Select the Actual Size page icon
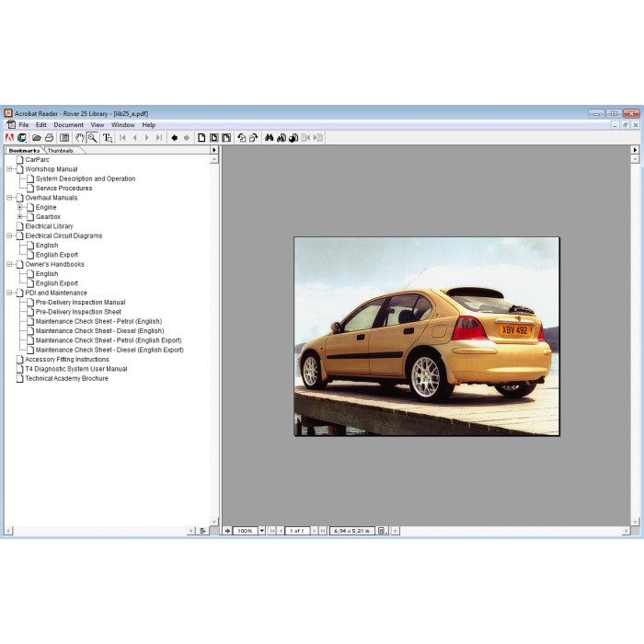The height and width of the screenshot is (644, 644). point(201,138)
